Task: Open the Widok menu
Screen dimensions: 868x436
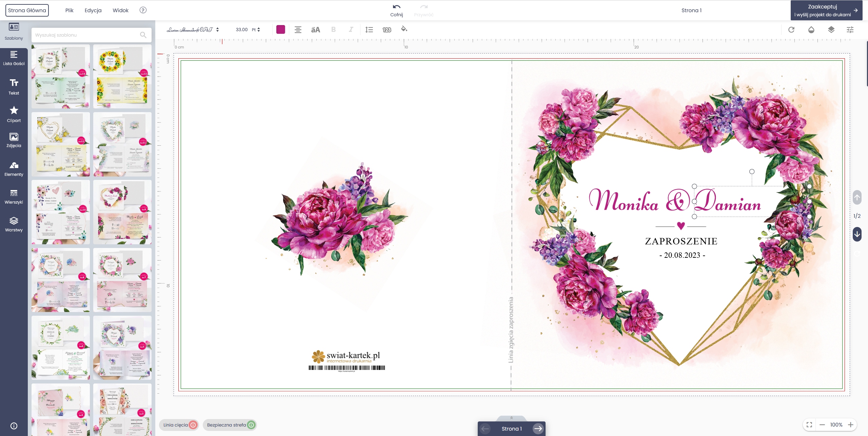Action: point(120,10)
